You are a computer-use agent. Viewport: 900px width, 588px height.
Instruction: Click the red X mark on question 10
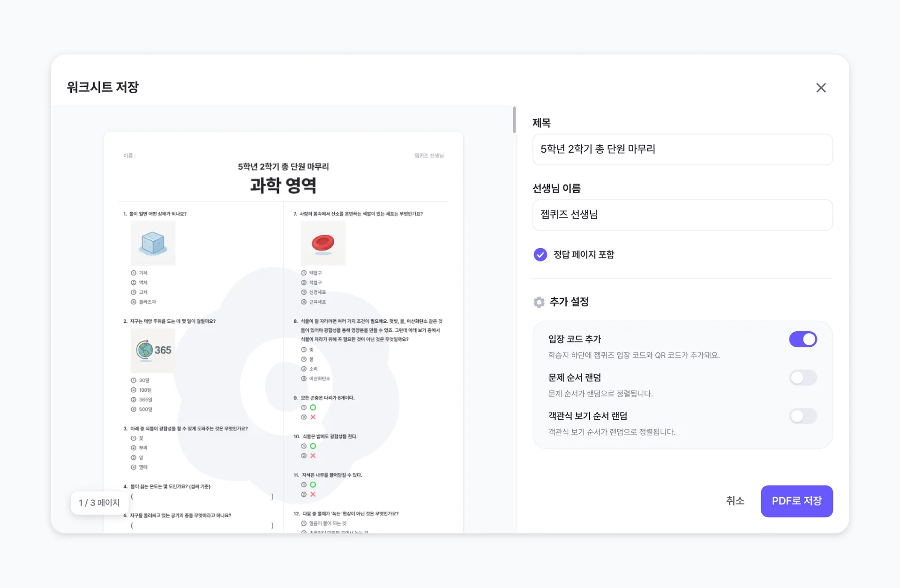point(313,455)
